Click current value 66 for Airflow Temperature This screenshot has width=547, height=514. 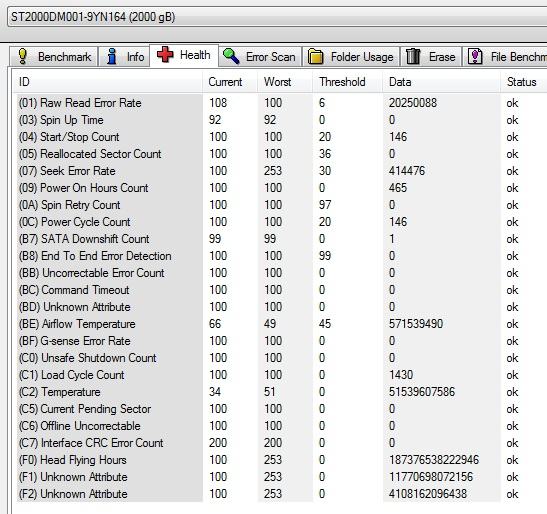click(x=215, y=324)
